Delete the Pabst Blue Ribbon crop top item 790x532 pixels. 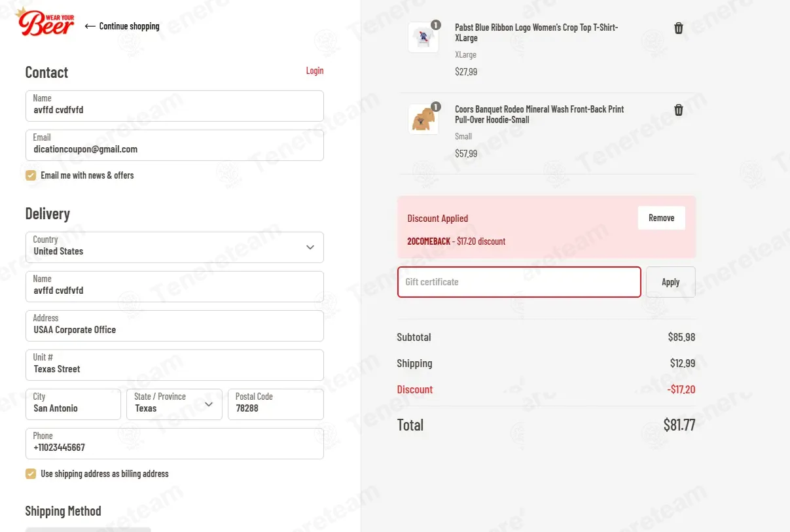[x=679, y=28]
